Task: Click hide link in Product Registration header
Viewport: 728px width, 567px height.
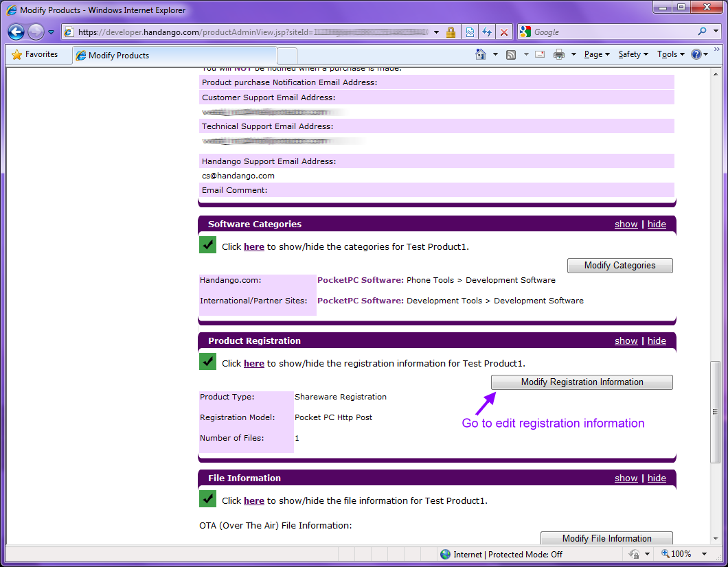Action: coord(657,341)
